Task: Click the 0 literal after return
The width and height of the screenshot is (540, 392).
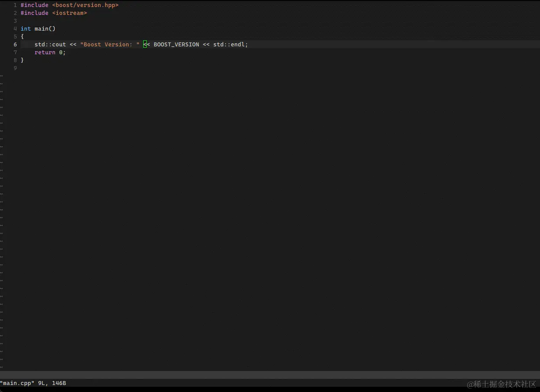Action: point(61,52)
